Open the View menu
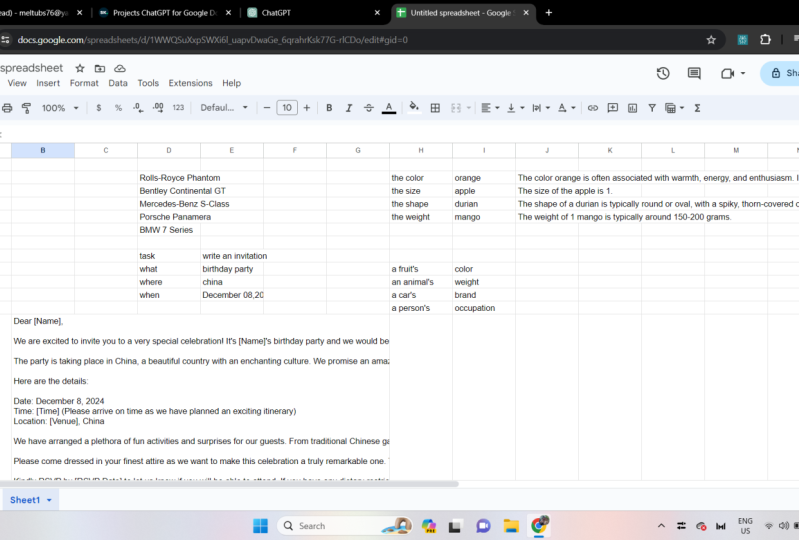The image size is (799, 540). pyautogui.click(x=17, y=83)
